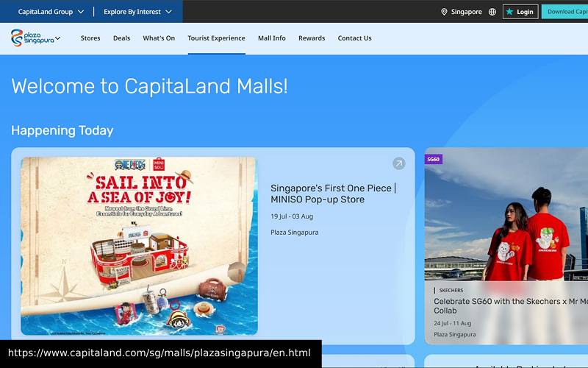Image resolution: width=588 pixels, height=368 pixels.
Task: Click the 'Welcome to CapitaLand Malls!' heading
Action: point(150,86)
